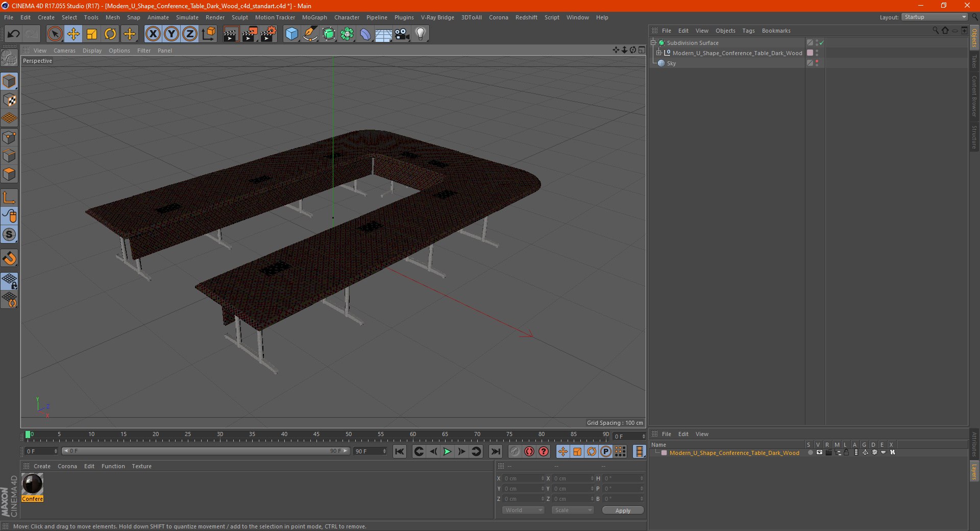Toggle Sky visibility dots

817,63
